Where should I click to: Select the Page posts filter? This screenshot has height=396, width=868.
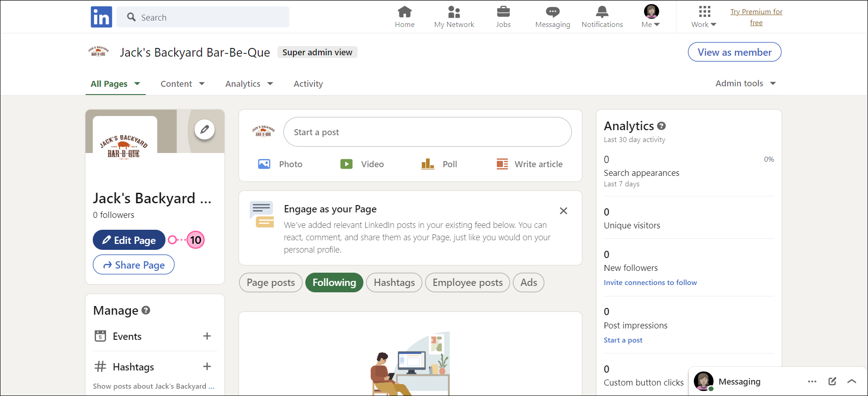tap(271, 282)
